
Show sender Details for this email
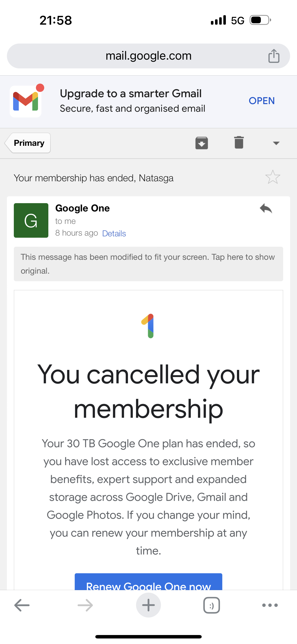click(114, 234)
